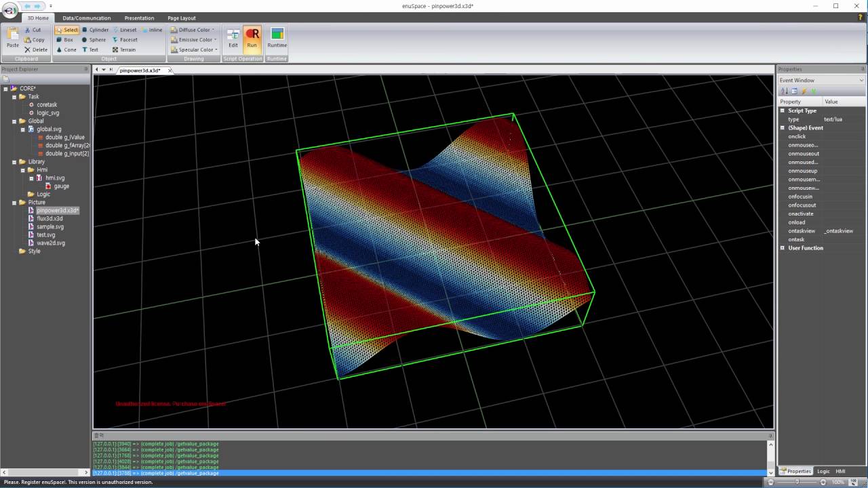Click the onload event value field

click(843, 222)
